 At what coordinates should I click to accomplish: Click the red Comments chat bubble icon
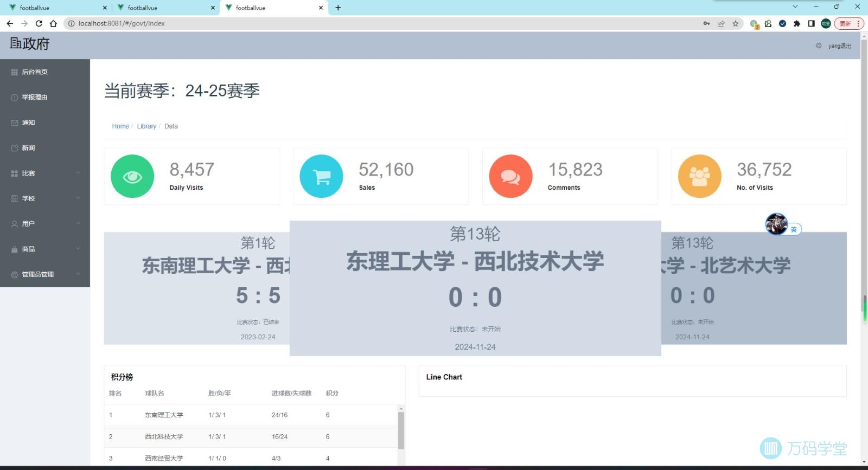[510, 176]
